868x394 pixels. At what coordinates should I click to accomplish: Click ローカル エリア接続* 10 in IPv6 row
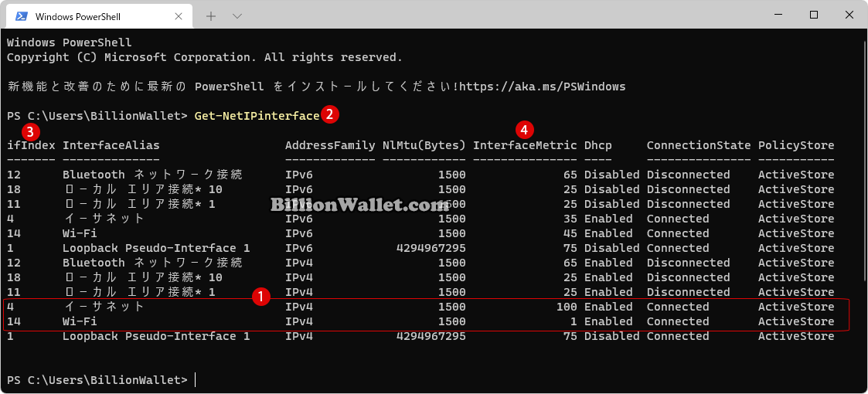142,189
